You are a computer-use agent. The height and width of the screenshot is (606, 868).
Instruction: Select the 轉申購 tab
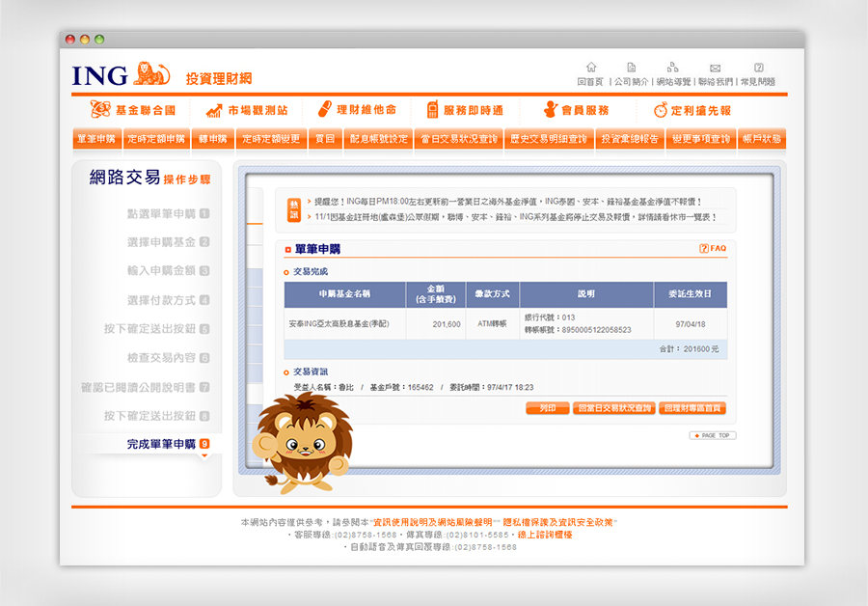coord(213,139)
